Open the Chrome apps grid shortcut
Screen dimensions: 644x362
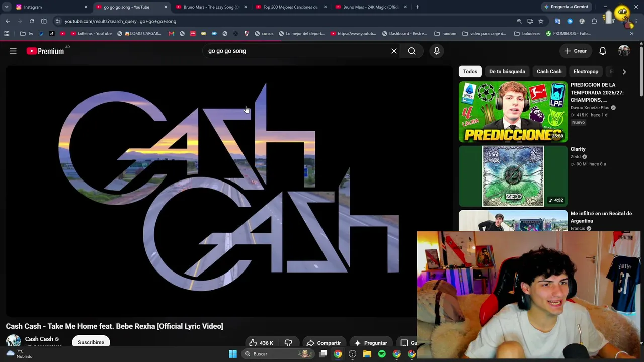pyautogui.click(x=7, y=34)
